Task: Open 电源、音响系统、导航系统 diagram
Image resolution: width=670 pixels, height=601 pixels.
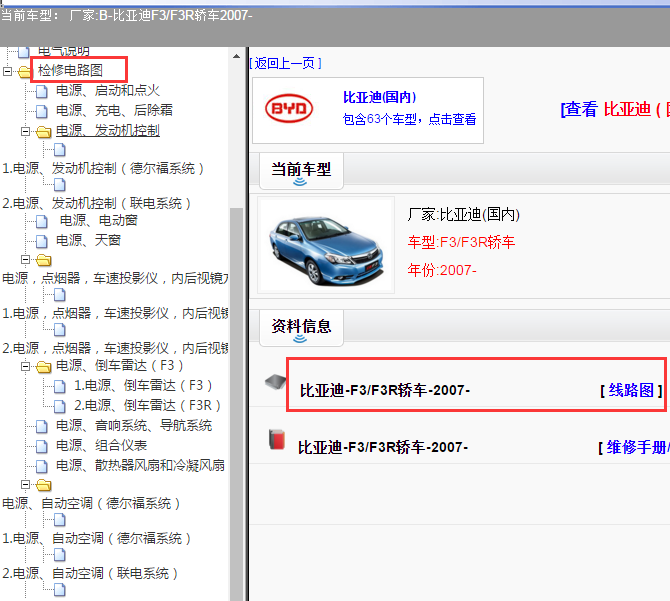Action: pos(134,425)
